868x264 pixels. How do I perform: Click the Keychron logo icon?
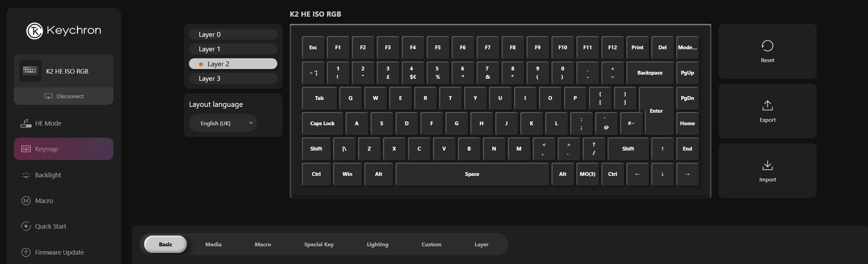[x=35, y=31]
